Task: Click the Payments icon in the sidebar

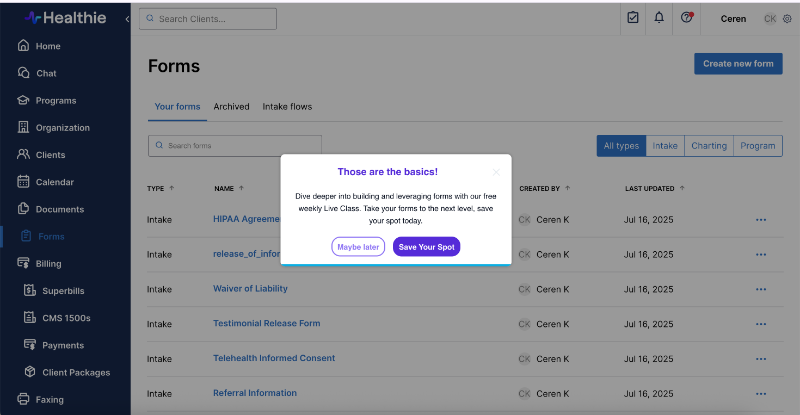Action: (x=30, y=345)
